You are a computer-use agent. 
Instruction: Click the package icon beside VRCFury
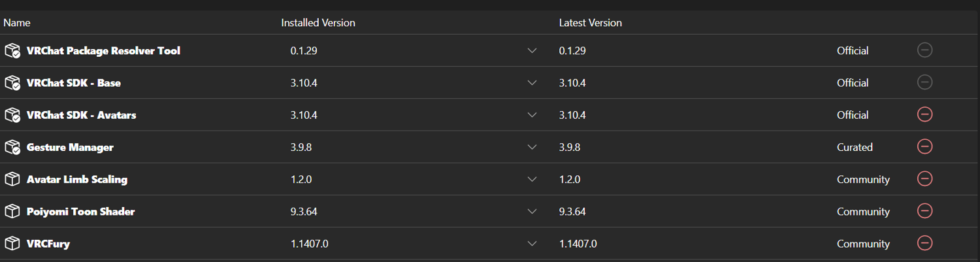click(x=12, y=244)
